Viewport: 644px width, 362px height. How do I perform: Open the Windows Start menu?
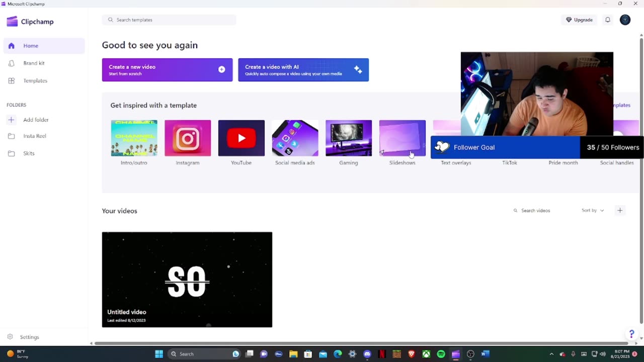click(x=159, y=354)
